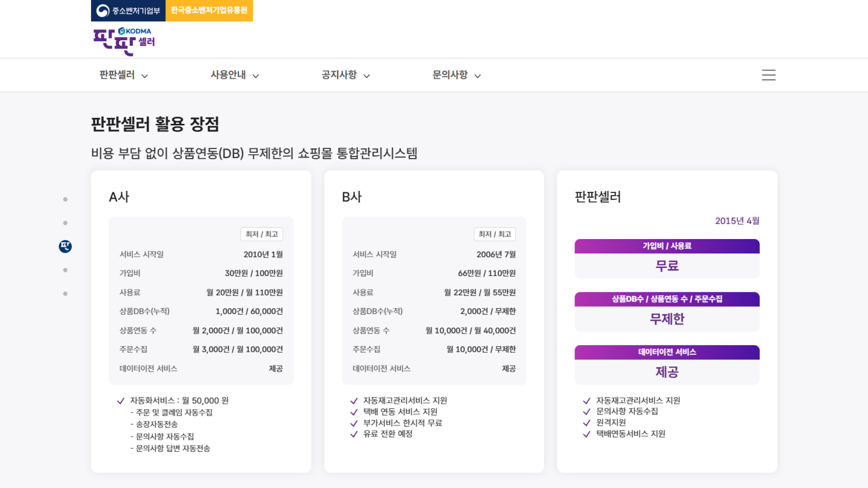Select the active 판 section indicator
This screenshot has width=868, height=488.
pos(66,246)
